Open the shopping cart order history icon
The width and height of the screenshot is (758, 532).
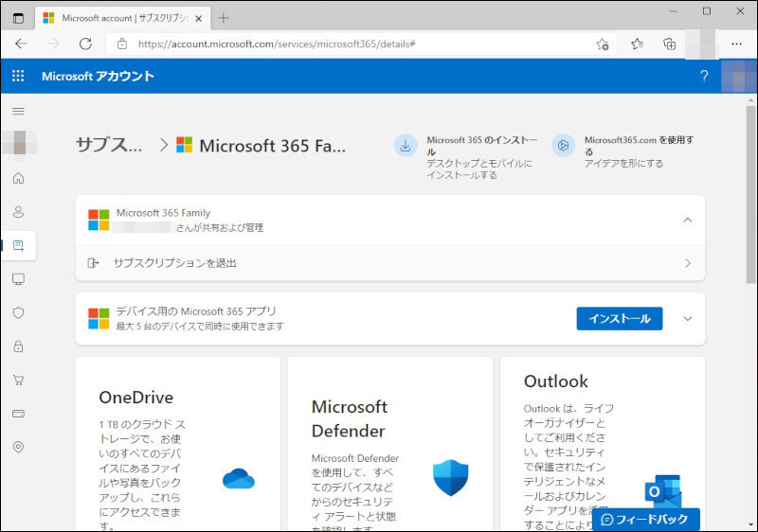coord(18,380)
